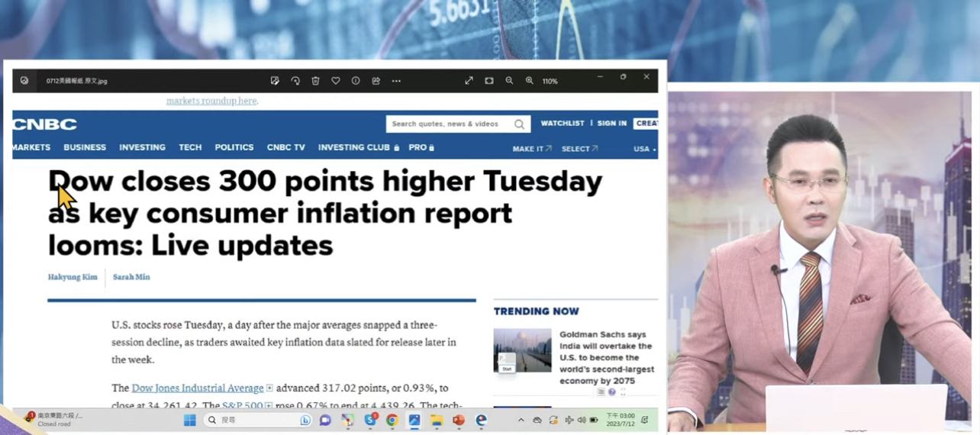Expand the USA edition dropdown

(x=645, y=149)
